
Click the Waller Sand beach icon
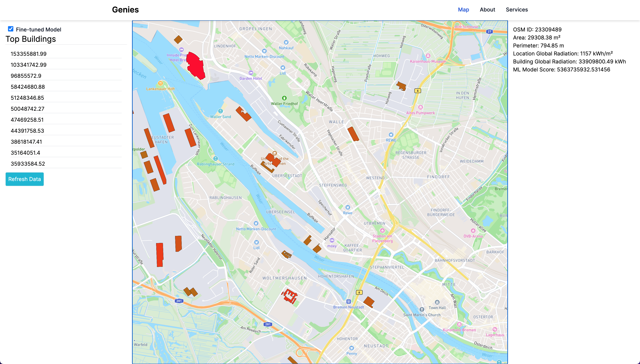tap(220, 111)
